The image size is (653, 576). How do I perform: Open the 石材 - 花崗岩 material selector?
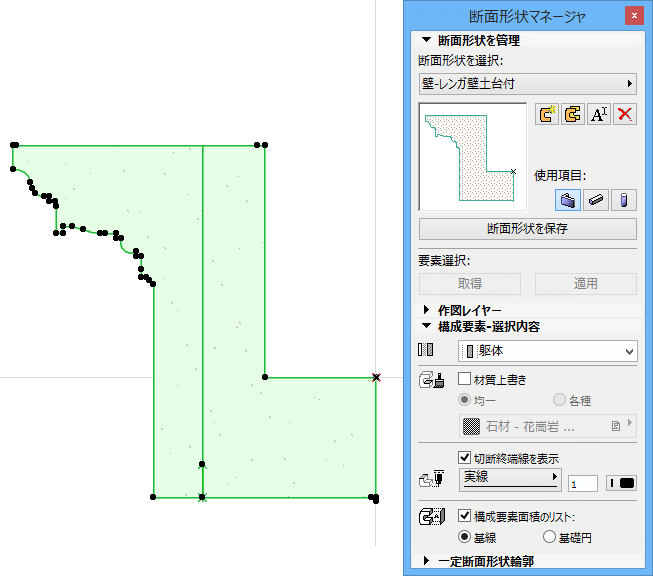point(548,426)
